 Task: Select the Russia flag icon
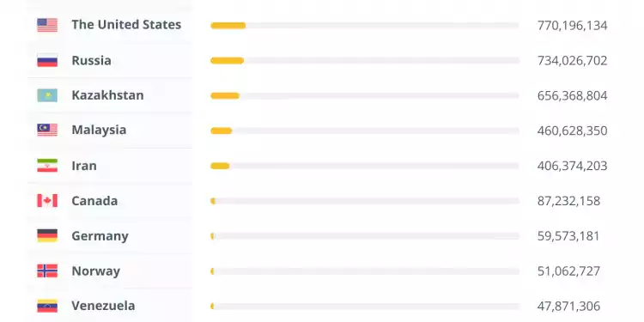click(x=47, y=60)
